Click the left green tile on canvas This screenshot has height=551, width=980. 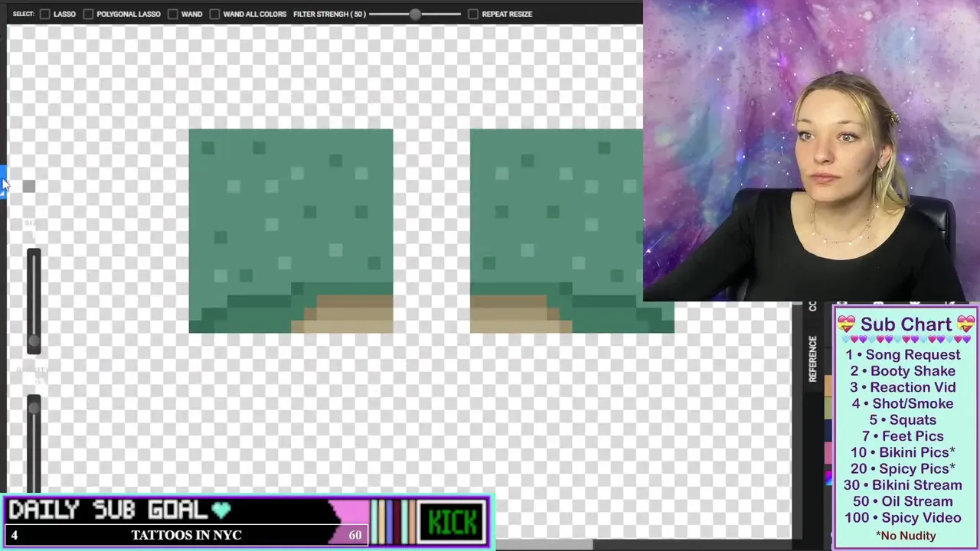[291, 231]
